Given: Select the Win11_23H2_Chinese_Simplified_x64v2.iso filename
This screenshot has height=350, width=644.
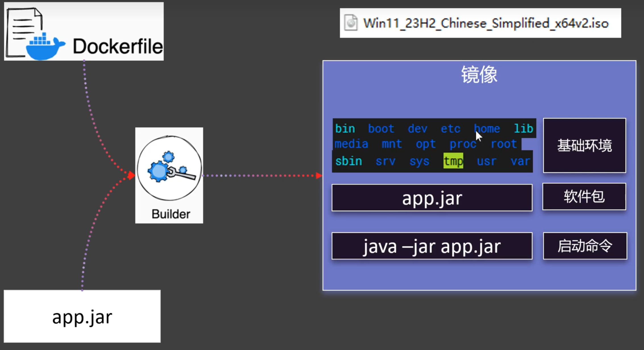Looking at the screenshot, I should click(x=486, y=23).
